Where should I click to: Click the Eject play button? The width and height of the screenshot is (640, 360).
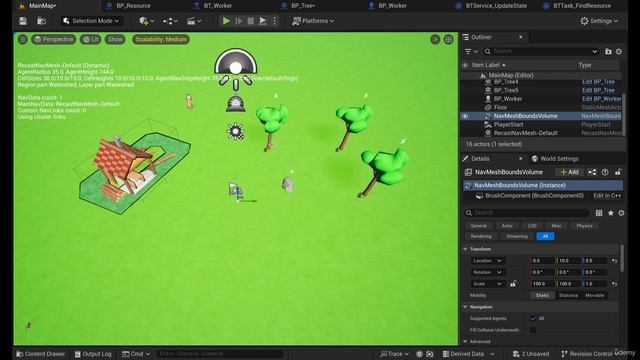263,21
